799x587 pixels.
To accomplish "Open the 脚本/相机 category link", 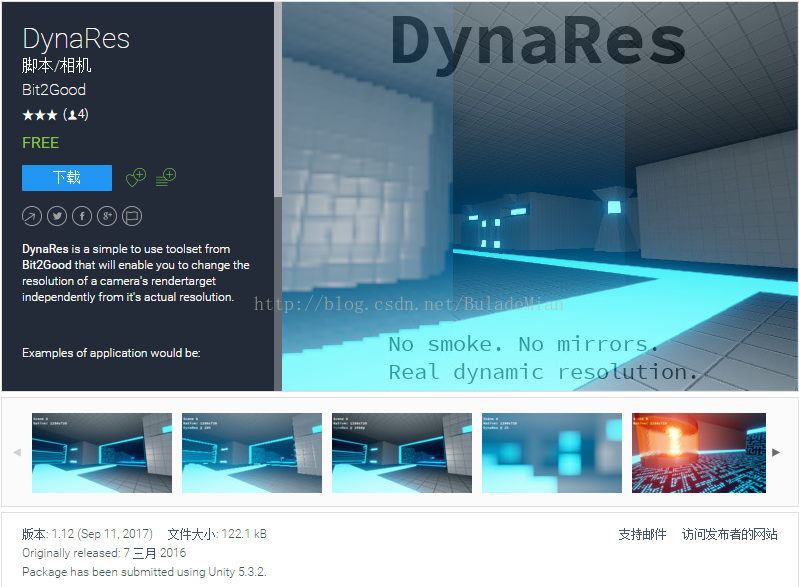I will 57,65.
